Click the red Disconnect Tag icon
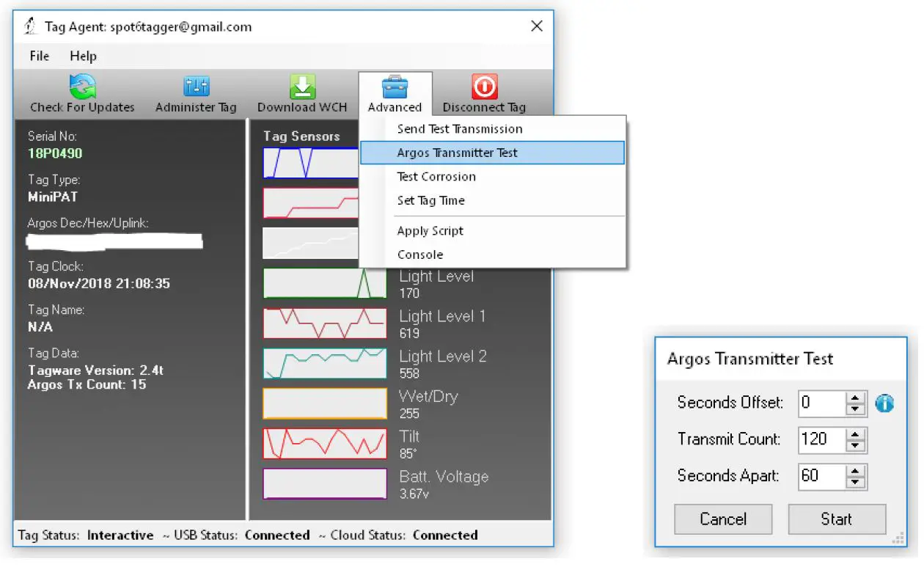The height and width of the screenshot is (567, 924). pos(484,87)
